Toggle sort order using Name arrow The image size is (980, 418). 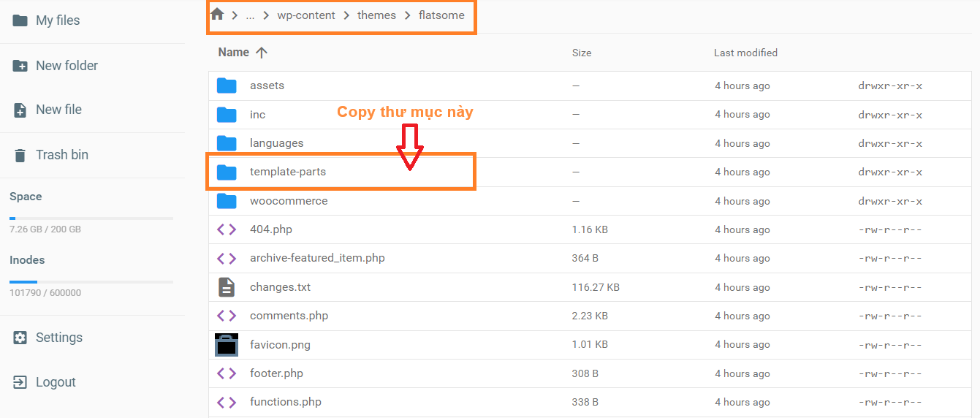point(262,53)
